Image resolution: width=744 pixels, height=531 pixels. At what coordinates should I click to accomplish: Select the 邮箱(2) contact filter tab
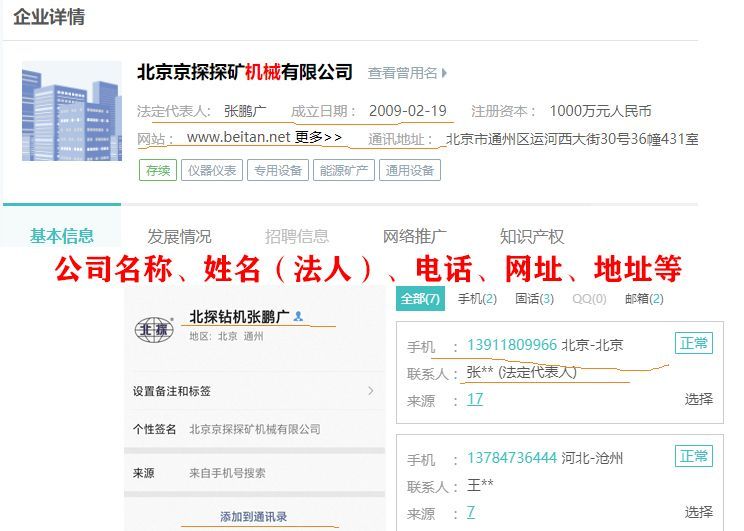click(644, 298)
